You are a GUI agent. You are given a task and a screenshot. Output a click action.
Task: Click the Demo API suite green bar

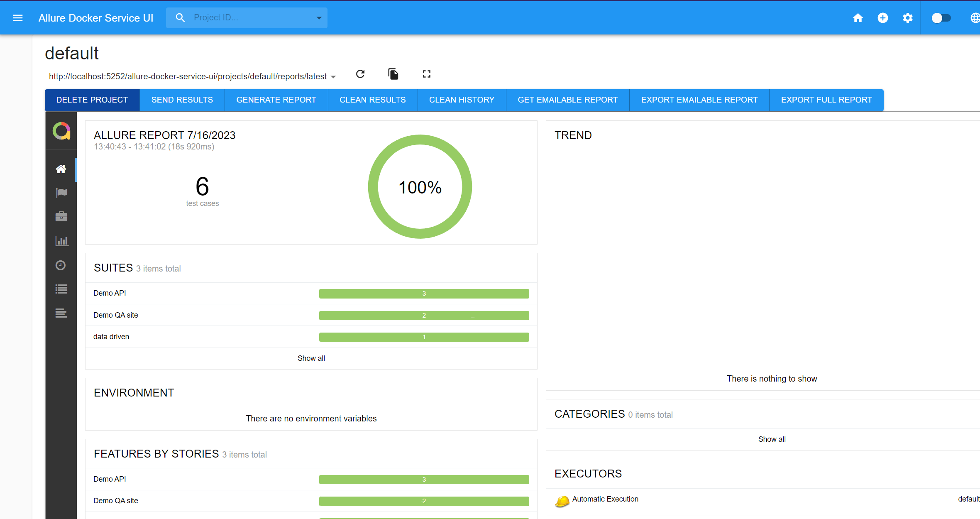pos(424,294)
